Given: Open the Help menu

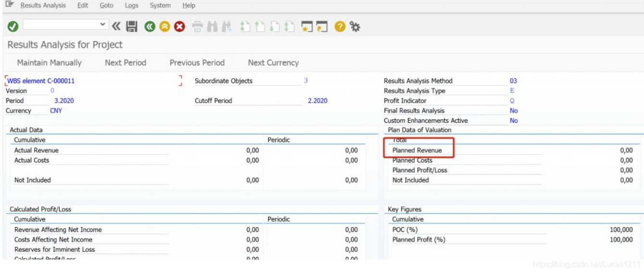Looking at the screenshot, I should [189, 5].
